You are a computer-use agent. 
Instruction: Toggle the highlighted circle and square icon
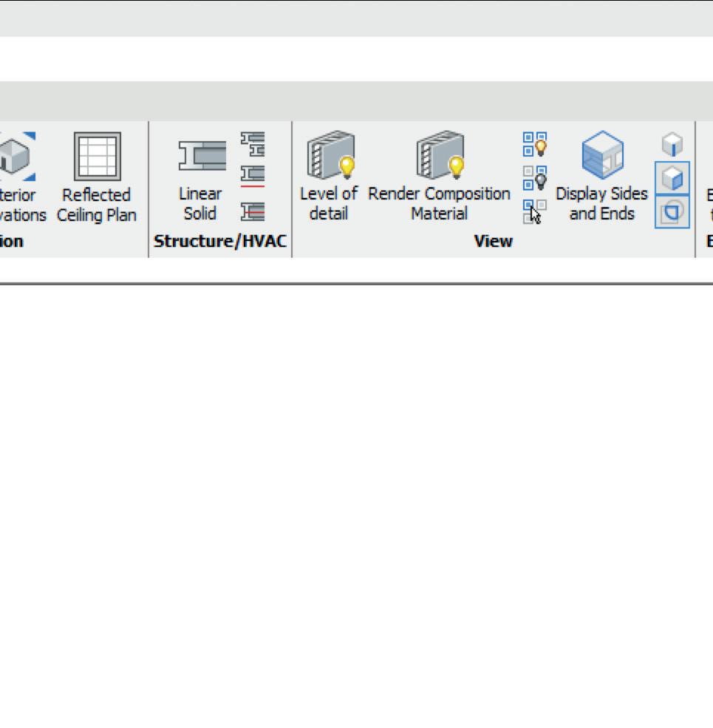[672, 212]
